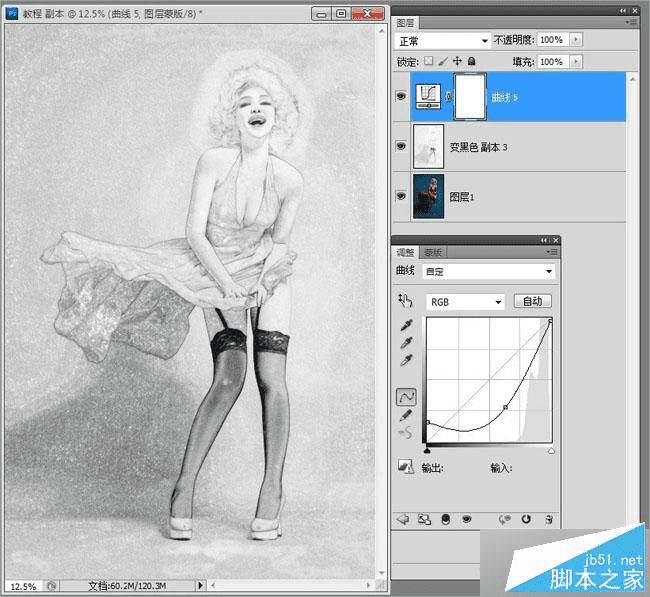This screenshot has height=597, width=650.
Task: Pick the gray point eyedropper
Action: click(405, 343)
